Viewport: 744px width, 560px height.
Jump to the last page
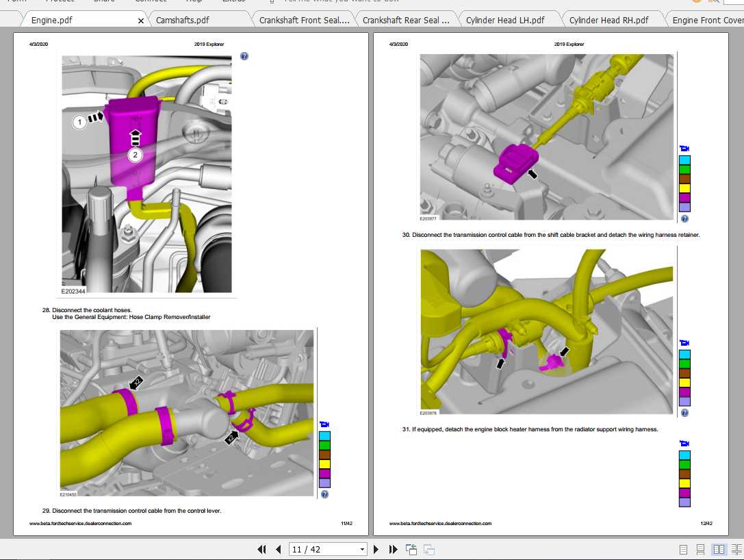[393, 549]
